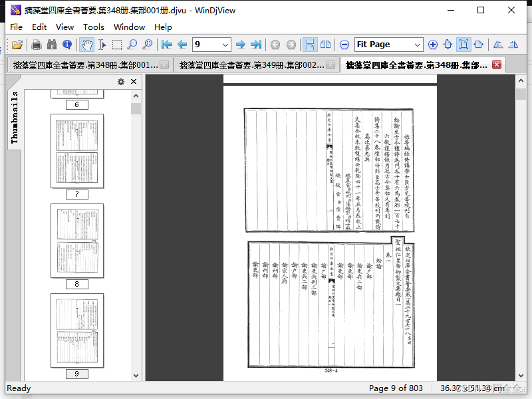Viewport: 532px width, 399px height.
Task: Open the View menu
Action: click(x=65, y=27)
